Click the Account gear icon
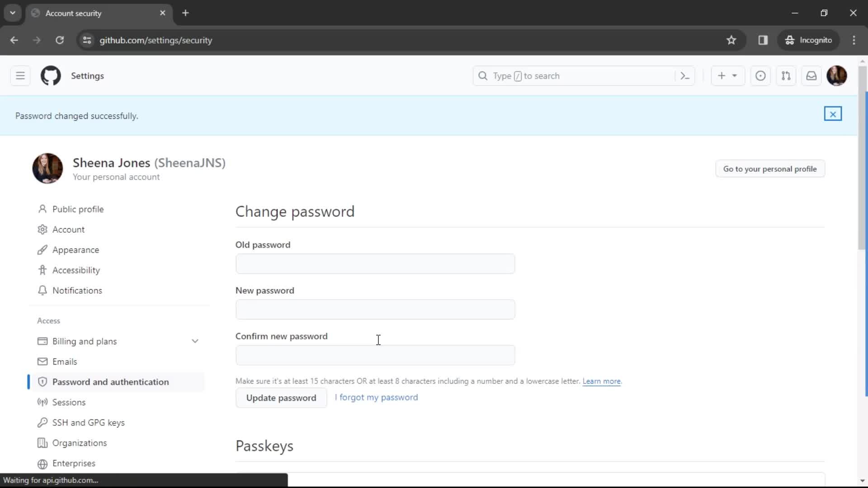Viewport: 868px width, 488px height. (x=42, y=230)
